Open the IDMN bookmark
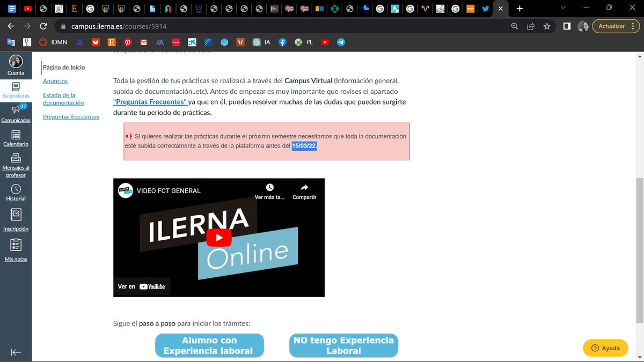 point(53,42)
